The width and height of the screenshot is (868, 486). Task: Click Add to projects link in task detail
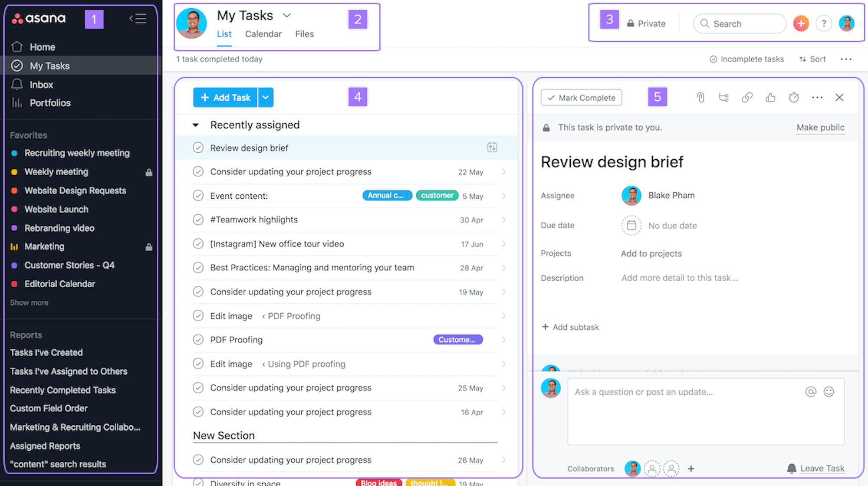click(651, 253)
